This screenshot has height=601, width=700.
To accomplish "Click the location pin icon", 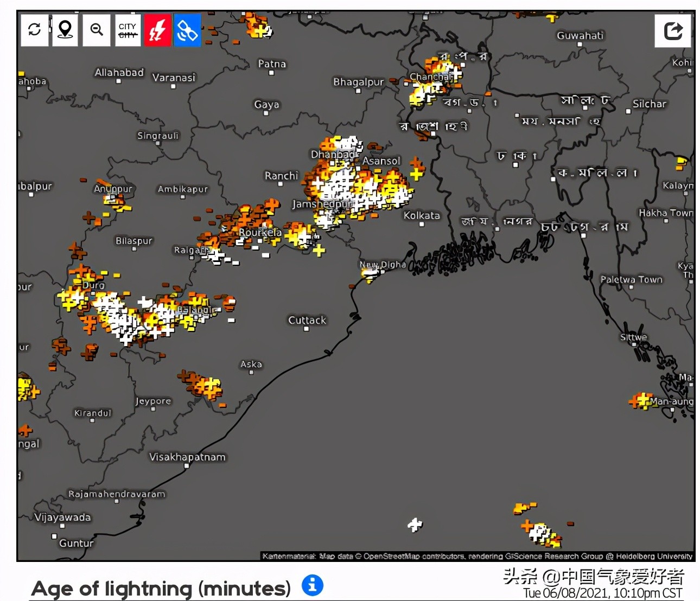I will pos(65,29).
